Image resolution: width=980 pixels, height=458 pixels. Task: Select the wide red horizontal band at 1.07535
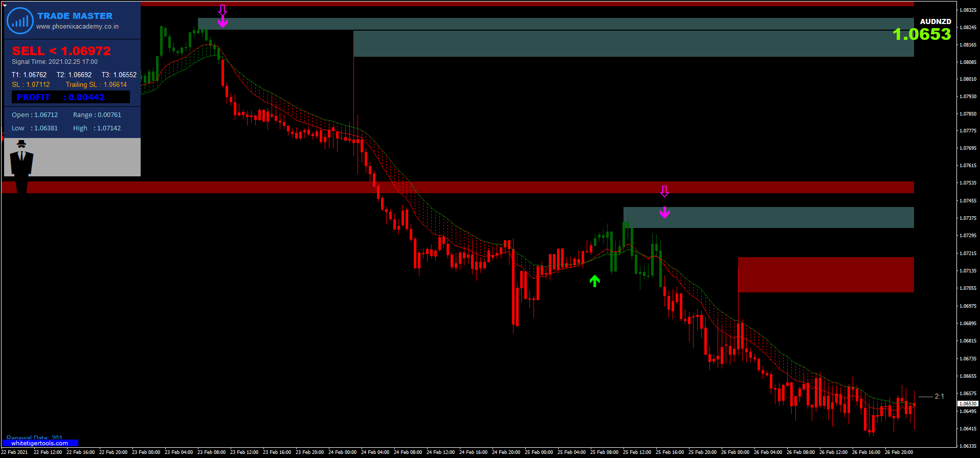pyautogui.click(x=458, y=187)
